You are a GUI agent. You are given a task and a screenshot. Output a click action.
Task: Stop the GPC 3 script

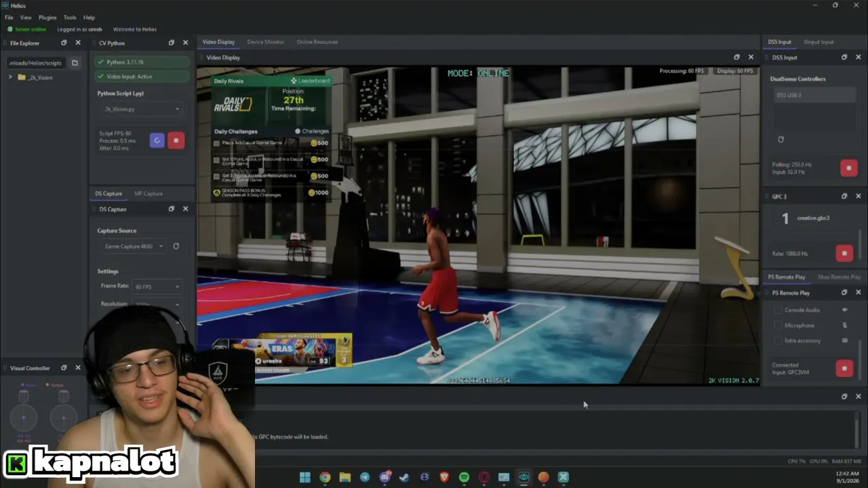pyautogui.click(x=844, y=253)
